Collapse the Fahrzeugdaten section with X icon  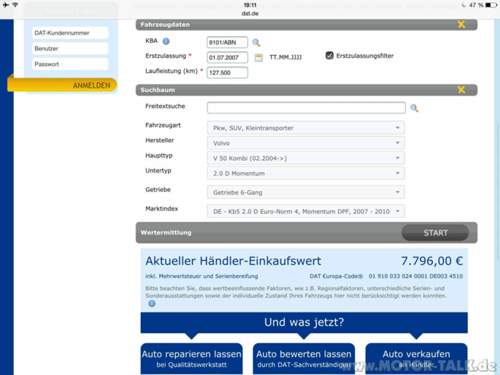(x=461, y=24)
